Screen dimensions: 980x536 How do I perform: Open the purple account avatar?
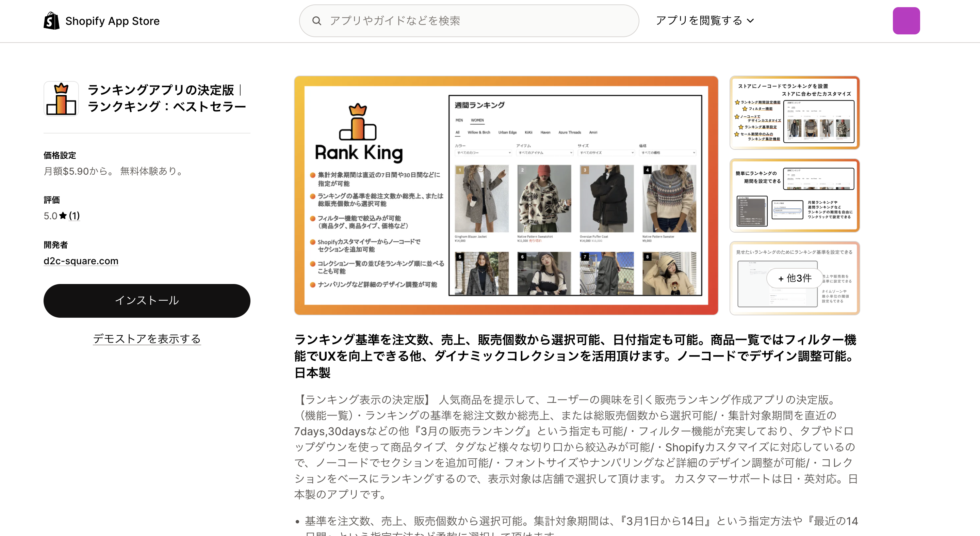906,20
